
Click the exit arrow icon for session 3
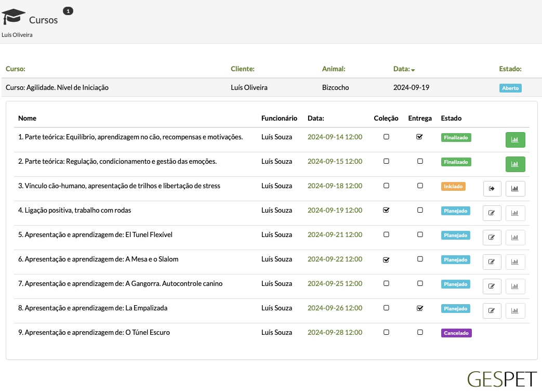[492, 189]
